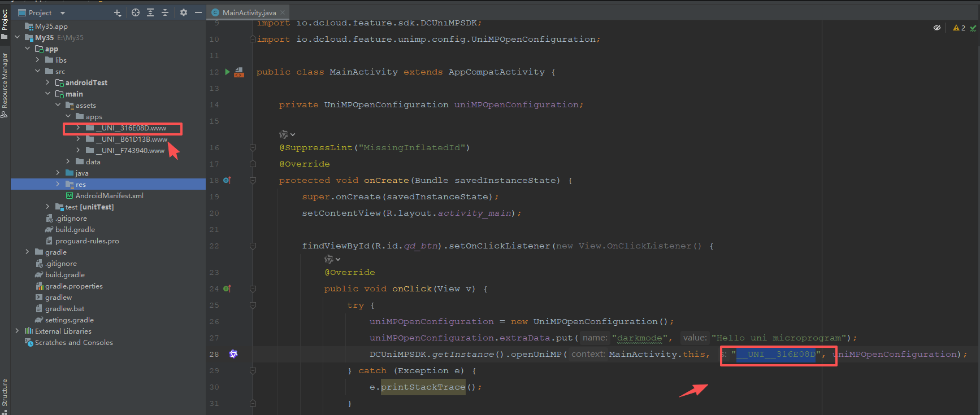Collapse the apps folder
The height and width of the screenshot is (415, 980).
pos(68,116)
